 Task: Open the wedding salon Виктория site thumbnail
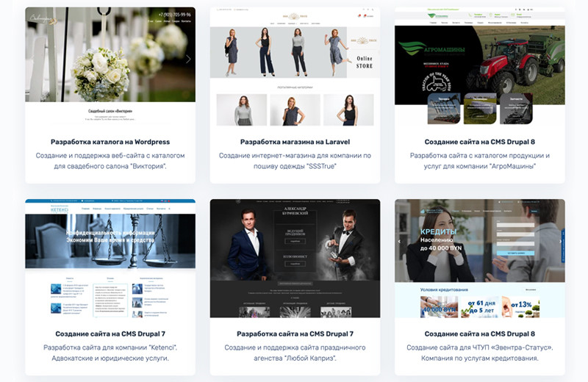click(110, 66)
